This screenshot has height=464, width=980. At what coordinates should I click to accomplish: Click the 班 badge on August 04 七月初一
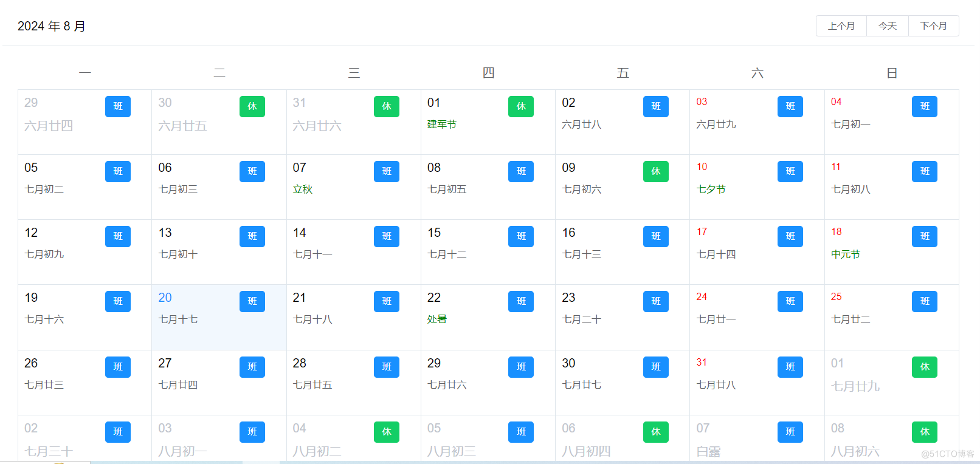(x=925, y=106)
